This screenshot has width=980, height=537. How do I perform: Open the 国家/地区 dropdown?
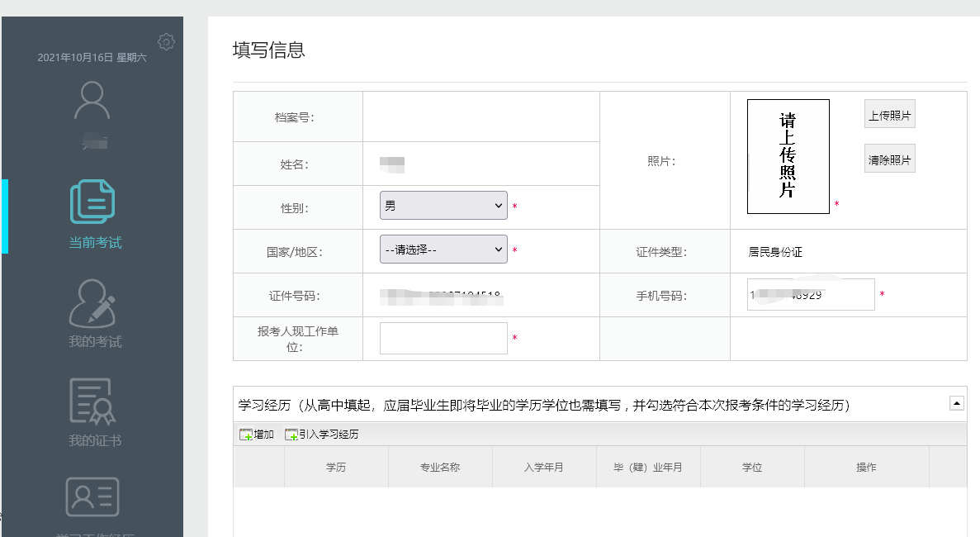click(443, 249)
